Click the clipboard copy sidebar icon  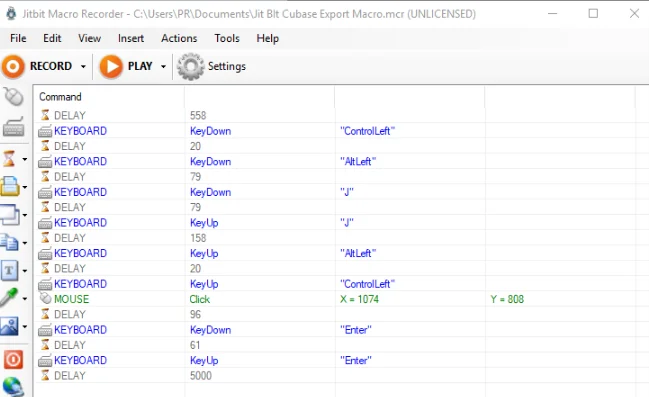(9, 242)
